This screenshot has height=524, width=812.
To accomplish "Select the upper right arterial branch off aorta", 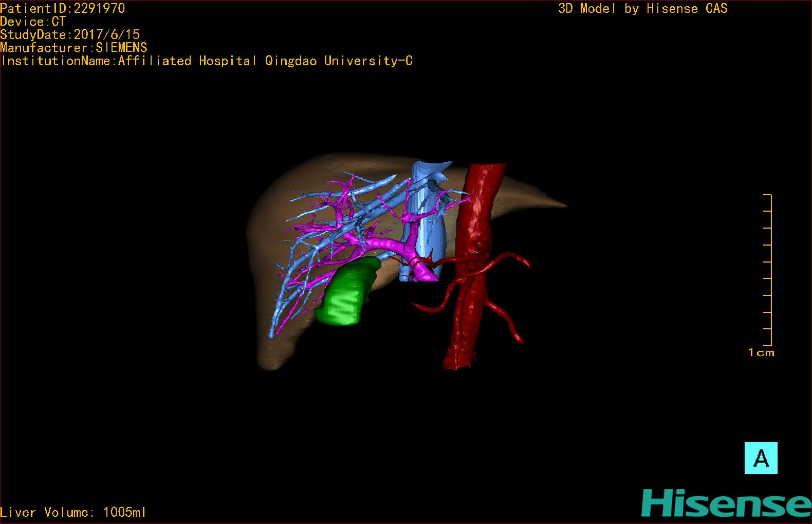I will pyautogui.click(x=514, y=257).
